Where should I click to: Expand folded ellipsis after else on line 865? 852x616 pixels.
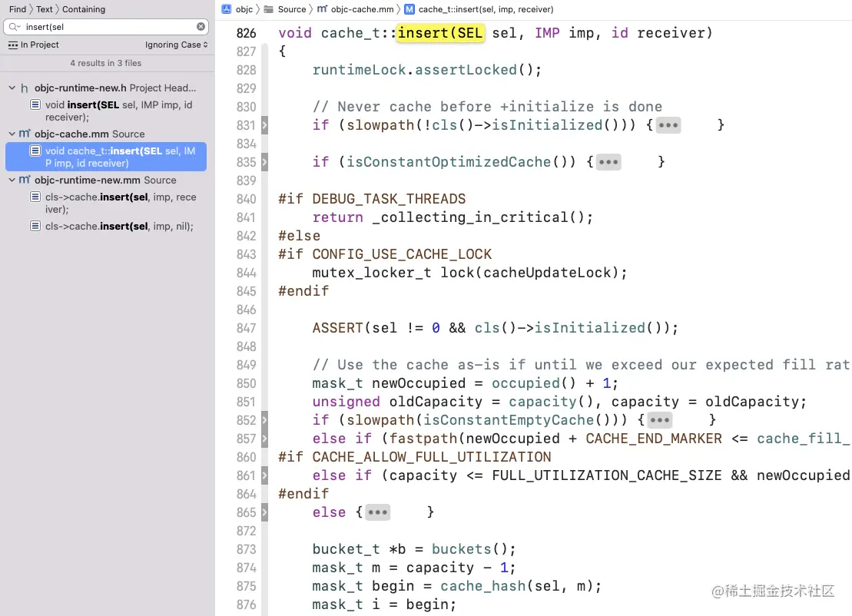click(378, 512)
